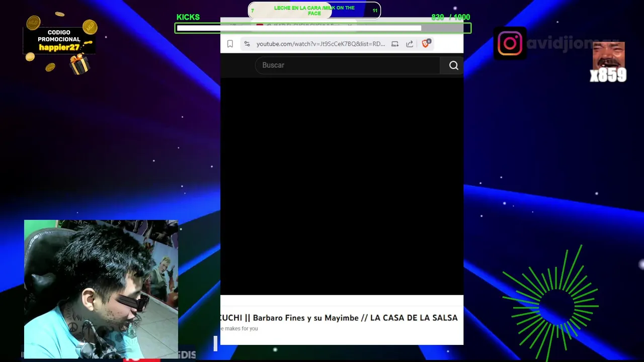Click the YouTube search magnifier button

tap(454, 65)
